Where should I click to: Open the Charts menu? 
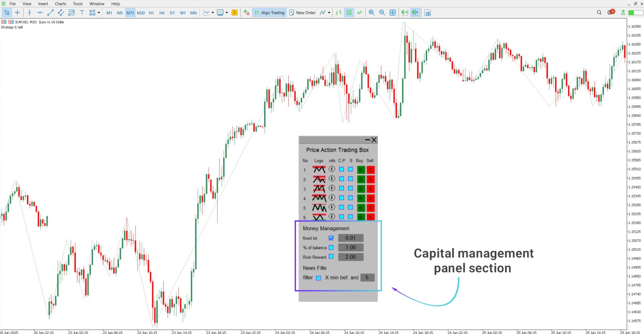60,4
